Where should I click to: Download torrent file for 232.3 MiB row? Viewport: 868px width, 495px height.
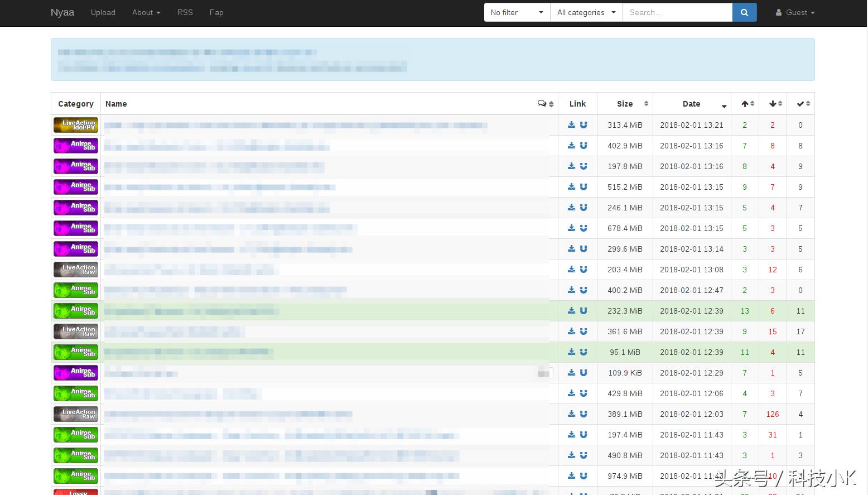[x=572, y=311]
